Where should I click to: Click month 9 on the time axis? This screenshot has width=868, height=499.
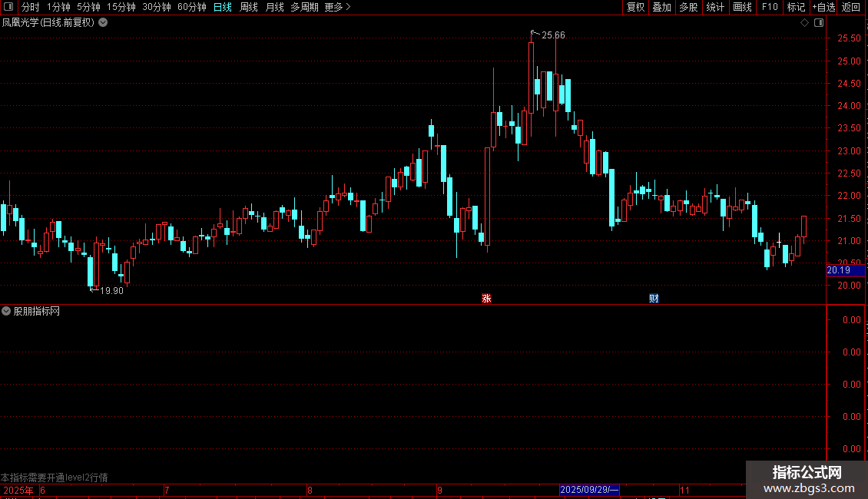(439, 490)
